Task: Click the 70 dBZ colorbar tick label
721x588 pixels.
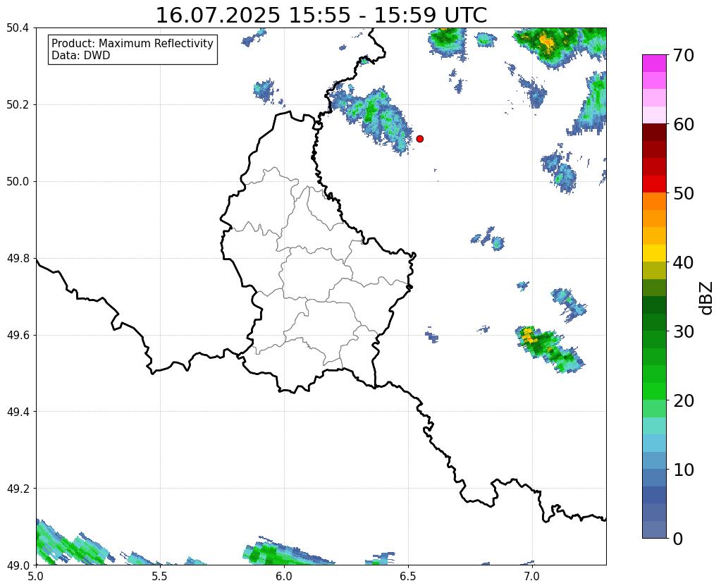Action: [683, 55]
